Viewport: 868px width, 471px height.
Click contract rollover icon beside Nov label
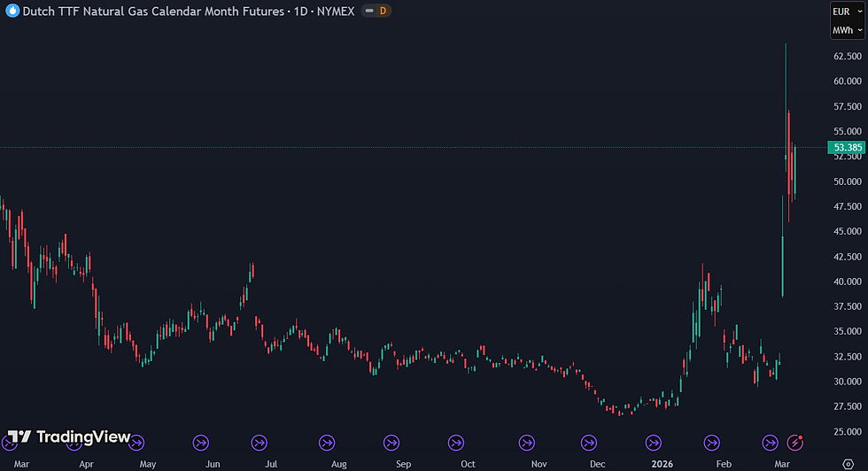[527, 443]
